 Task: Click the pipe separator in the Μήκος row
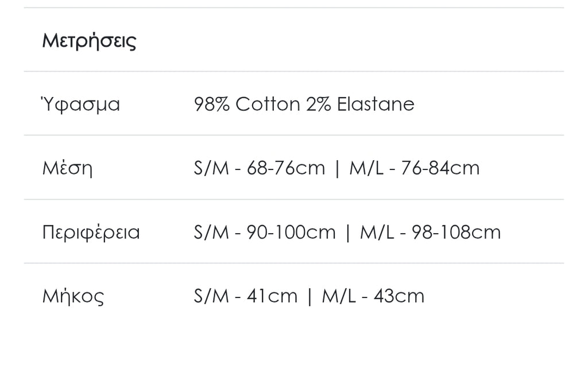point(310,296)
